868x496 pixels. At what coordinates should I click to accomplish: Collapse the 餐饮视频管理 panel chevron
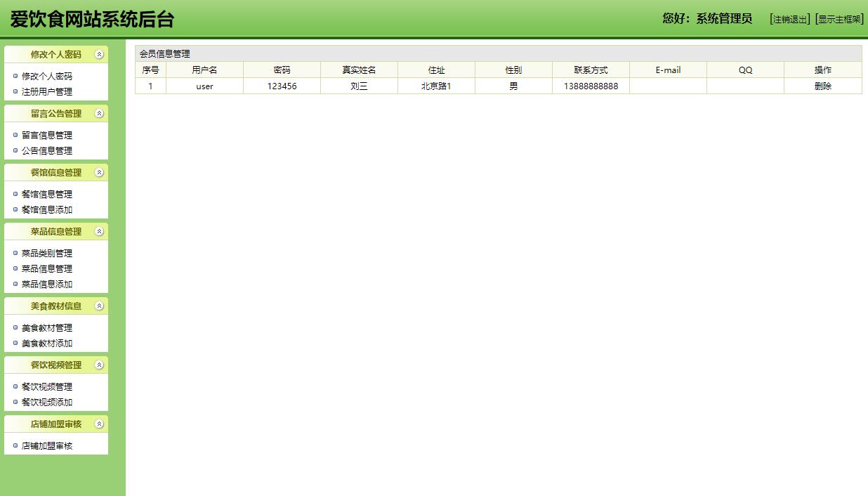[99, 365]
